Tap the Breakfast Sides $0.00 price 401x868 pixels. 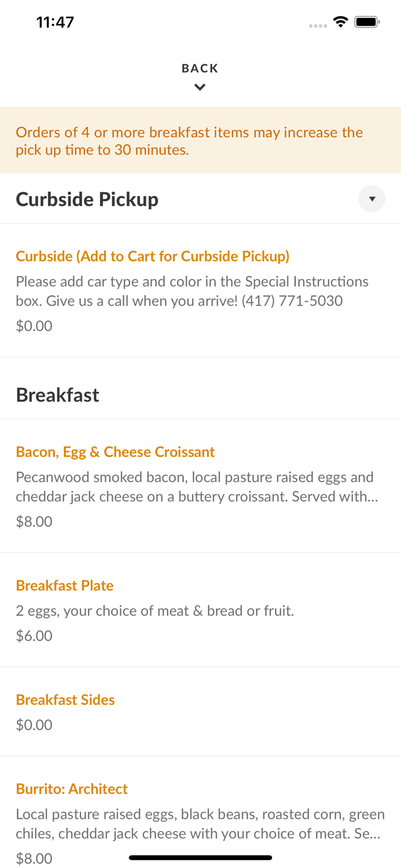coord(34,724)
